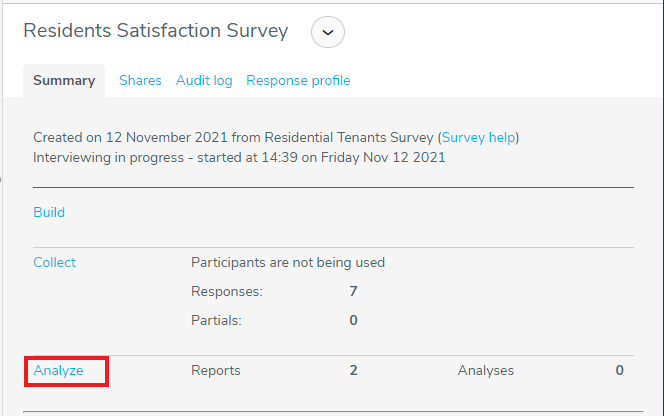Screen dimensions: 664x416
Task: Select the Responses count of 7
Action: (x=354, y=291)
